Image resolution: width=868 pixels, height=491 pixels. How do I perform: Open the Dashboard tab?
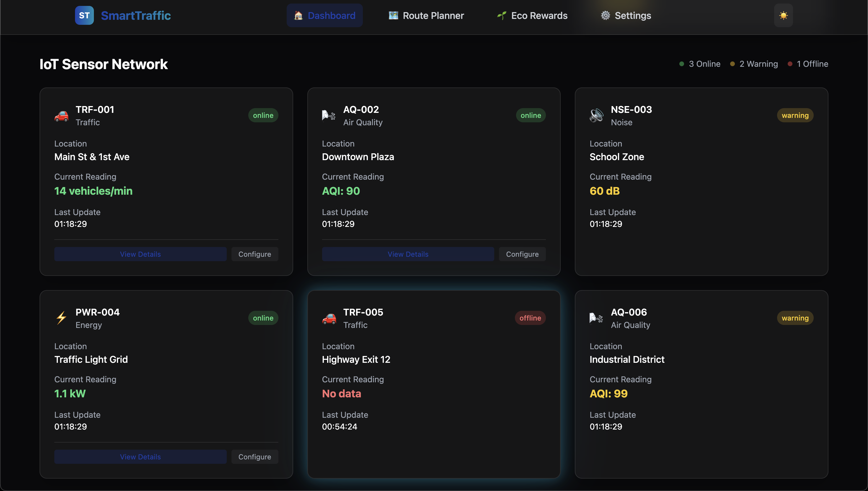[324, 16]
